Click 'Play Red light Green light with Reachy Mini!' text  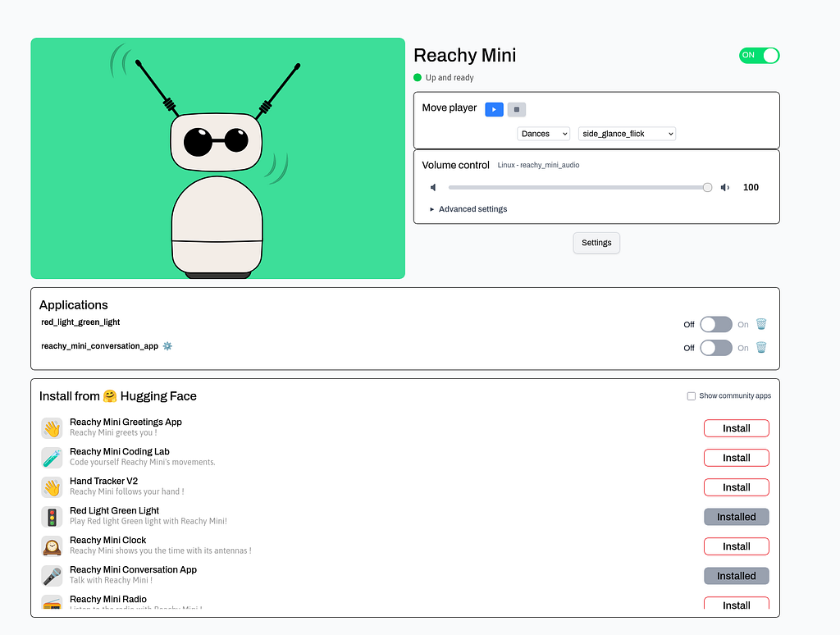(148, 522)
